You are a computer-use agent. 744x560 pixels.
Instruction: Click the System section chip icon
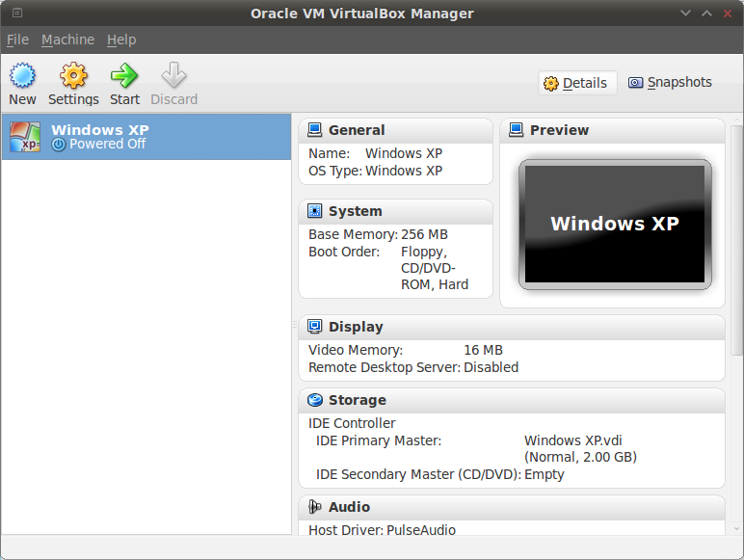click(x=314, y=211)
